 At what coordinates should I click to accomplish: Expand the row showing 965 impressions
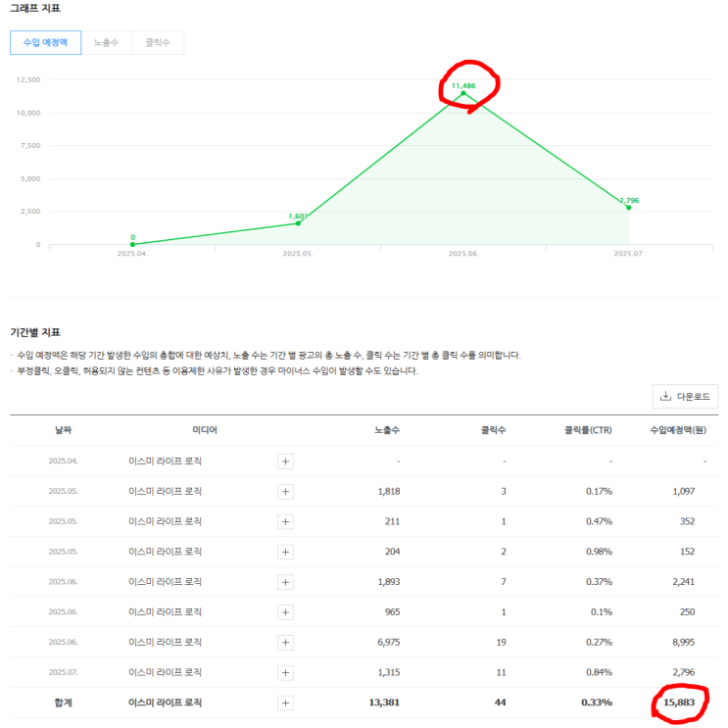(285, 612)
